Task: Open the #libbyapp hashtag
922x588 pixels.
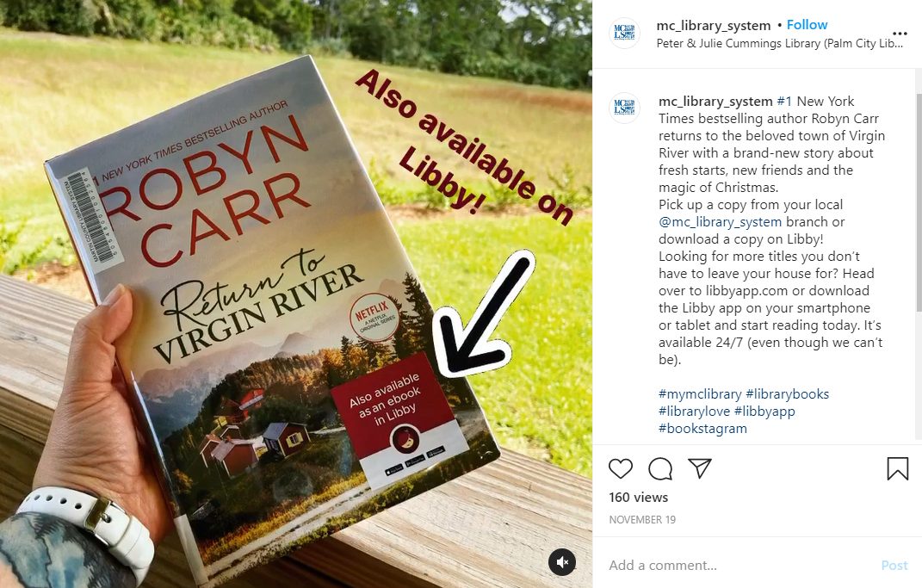Action: pyautogui.click(x=764, y=411)
